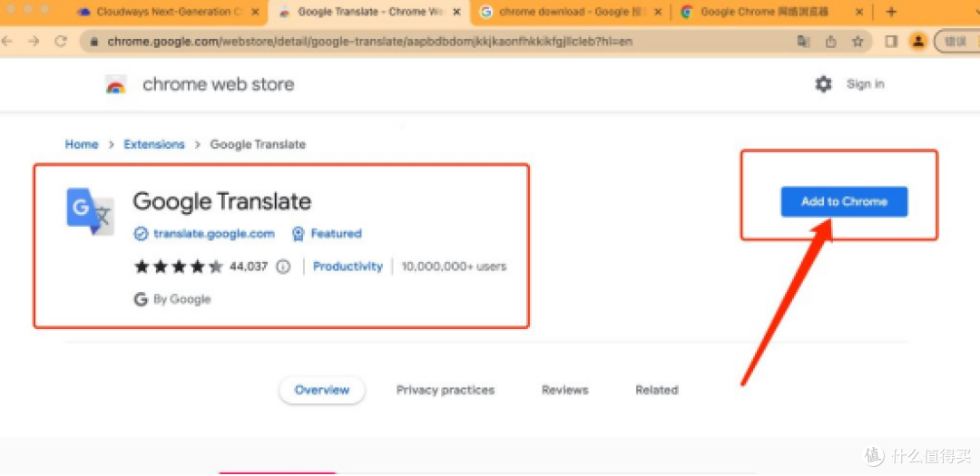980x476 pixels.
Task: Click the rating info icon beside 44,037
Action: 283,267
